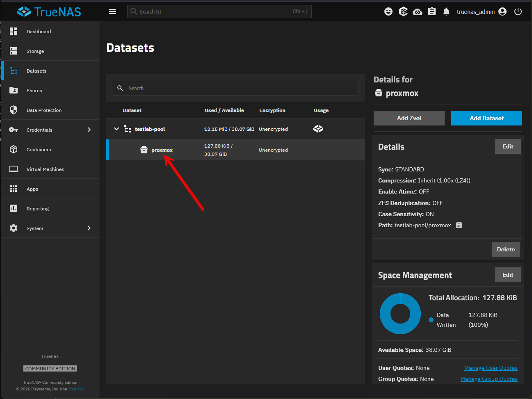Delete the proxmox dataset

coord(506,249)
